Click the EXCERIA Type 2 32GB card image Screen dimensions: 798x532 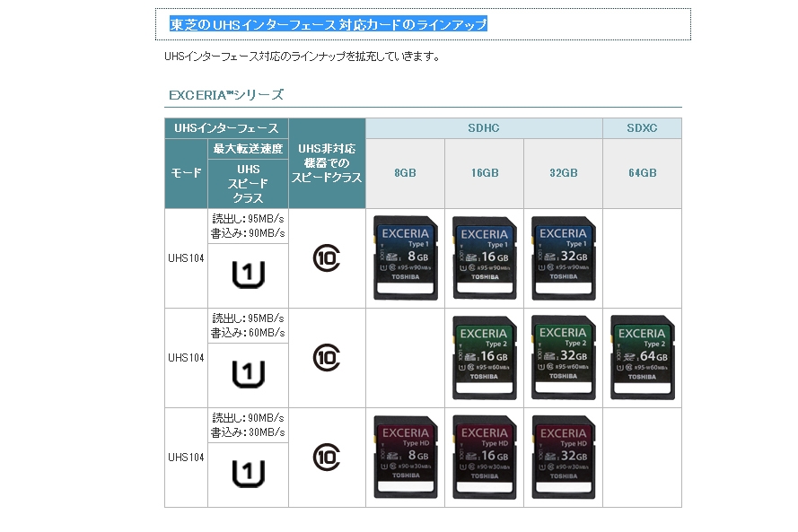point(564,358)
